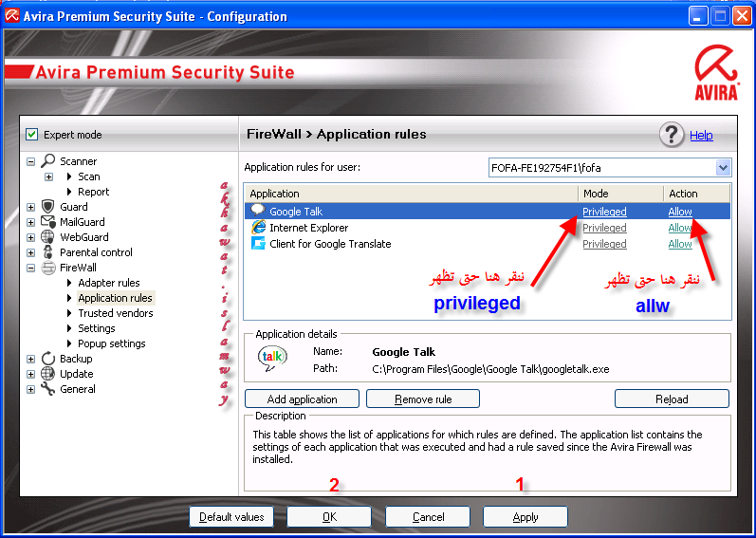The height and width of the screenshot is (538, 756).
Task: Click Privileged mode for Internet Explorer
Action: 604,228
